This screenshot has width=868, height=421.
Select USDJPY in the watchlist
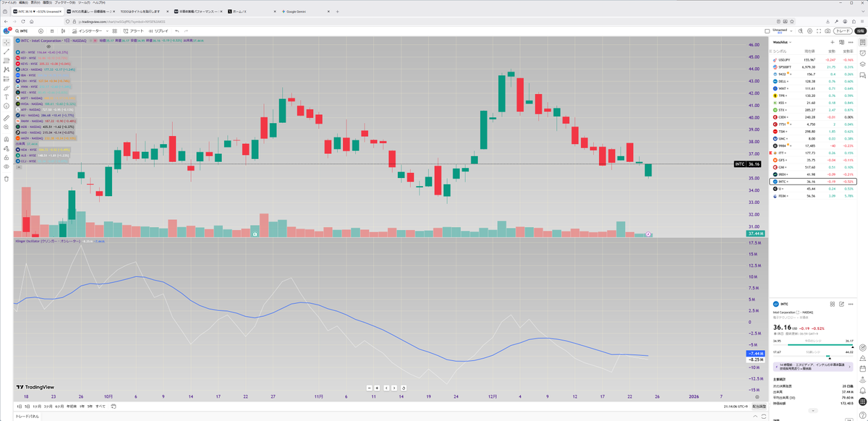coord(812,61)
